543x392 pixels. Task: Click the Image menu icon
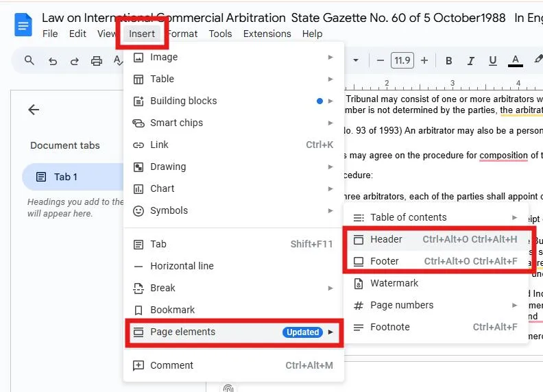coord(138,57)
